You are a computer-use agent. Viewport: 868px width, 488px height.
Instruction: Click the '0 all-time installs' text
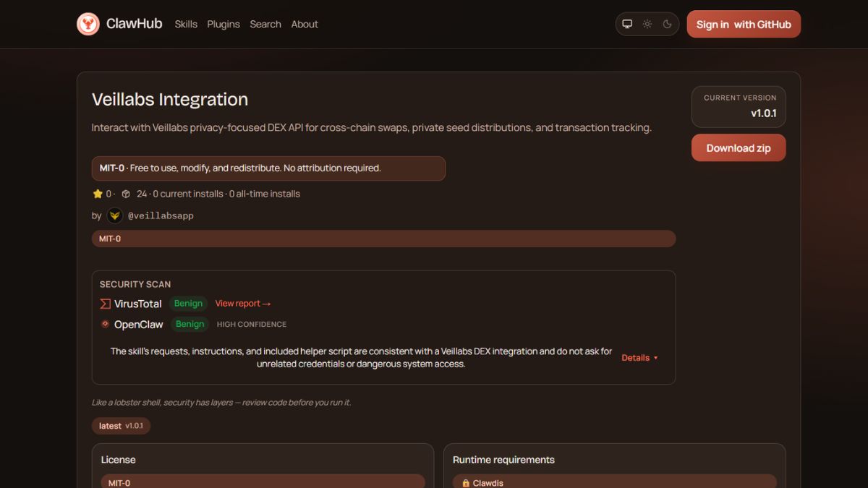[265, 194]
